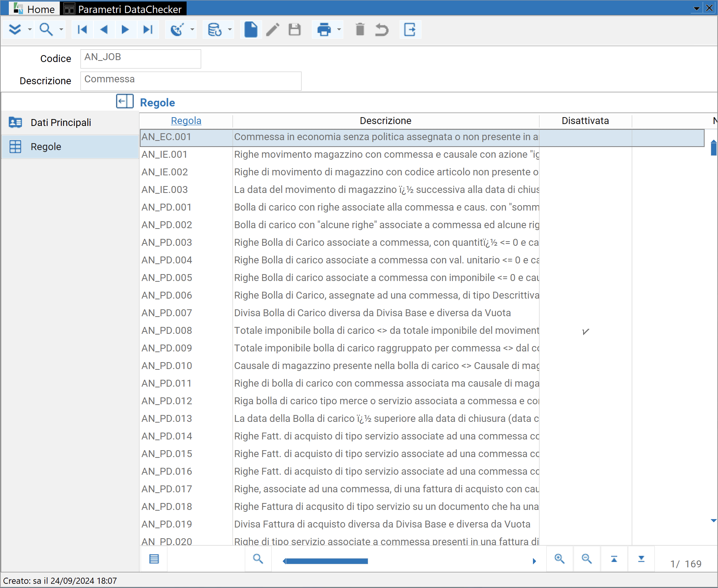Open the magnifier search tool
Image resolution: width=718 pixels, height=588 pixels.
coord(46,29)
